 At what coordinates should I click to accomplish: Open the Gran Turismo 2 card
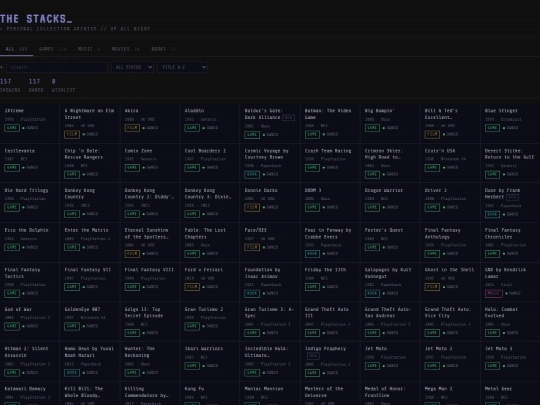(x=210, y=322)
